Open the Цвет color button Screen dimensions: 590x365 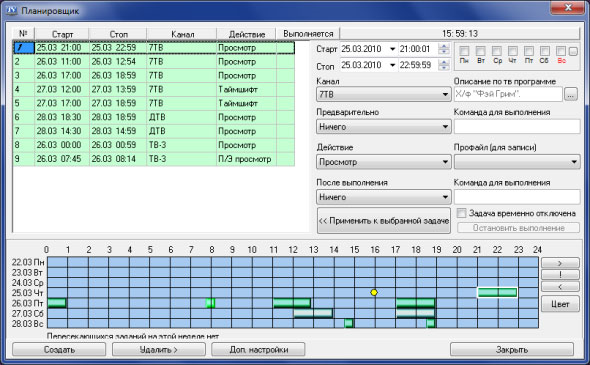[560, 304]
